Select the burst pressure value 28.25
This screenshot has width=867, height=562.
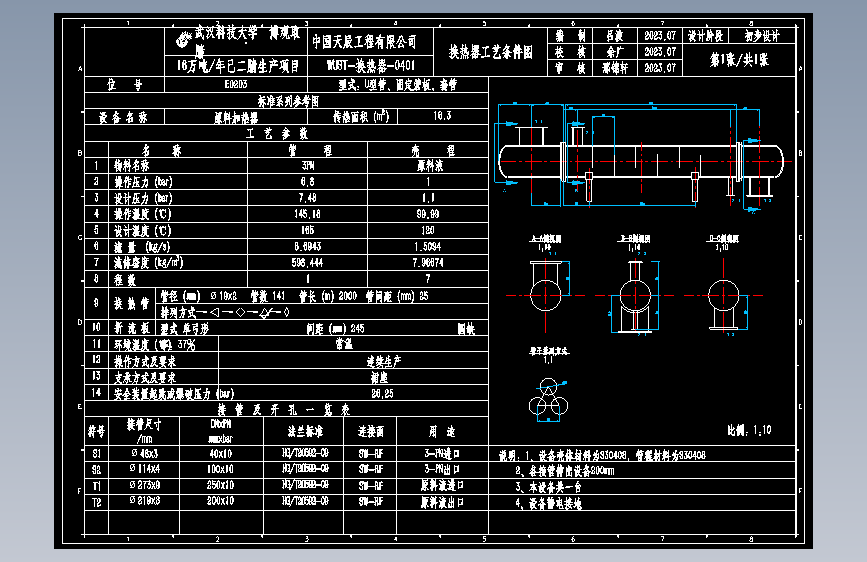tap(383, 393)
